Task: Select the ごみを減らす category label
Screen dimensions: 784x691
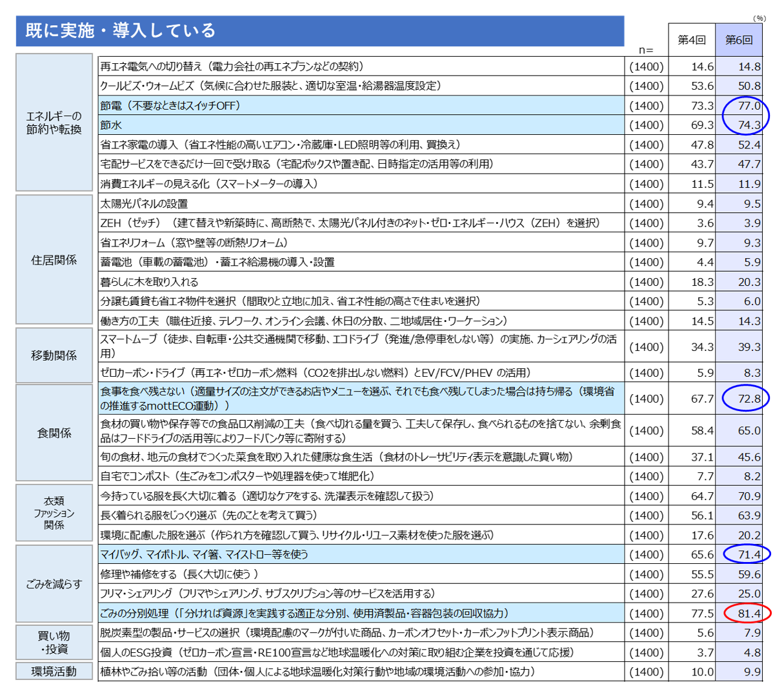Action: point(54,584)
